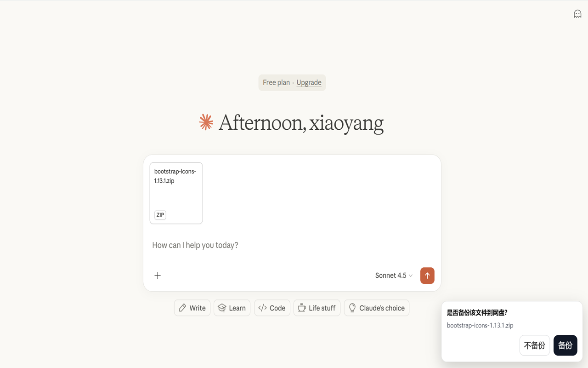Click the plus attachment icon
Screen dimensions: 588x368
[158, 276]
